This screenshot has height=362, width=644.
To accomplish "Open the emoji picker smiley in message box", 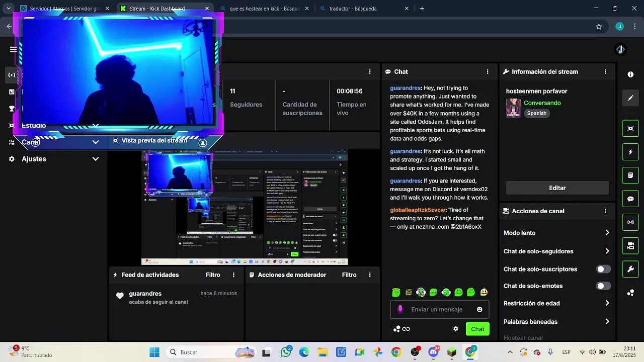I will (x=479, y=309).
